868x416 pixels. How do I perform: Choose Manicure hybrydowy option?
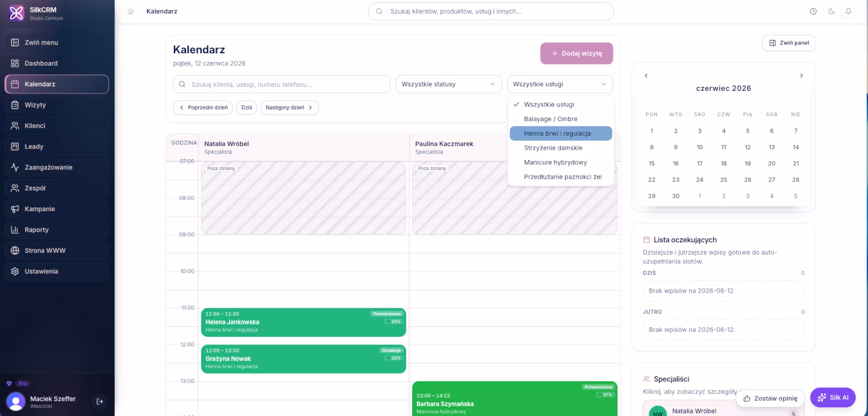click(x=561, y=162)
